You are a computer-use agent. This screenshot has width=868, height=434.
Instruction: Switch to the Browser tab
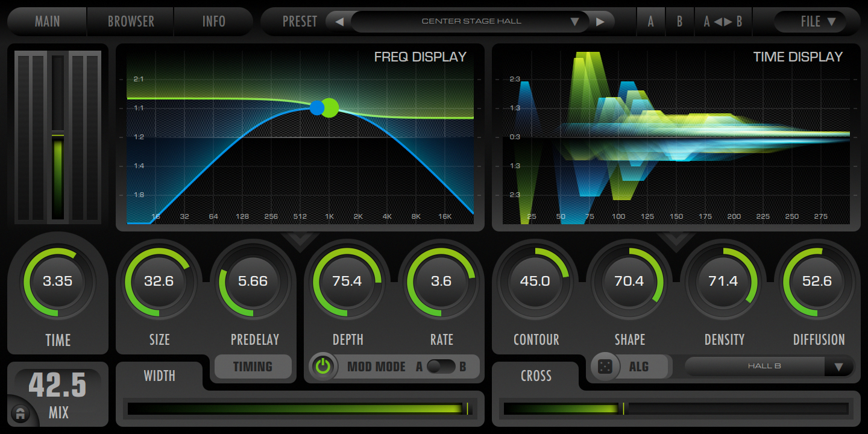(x=131, y=22)
